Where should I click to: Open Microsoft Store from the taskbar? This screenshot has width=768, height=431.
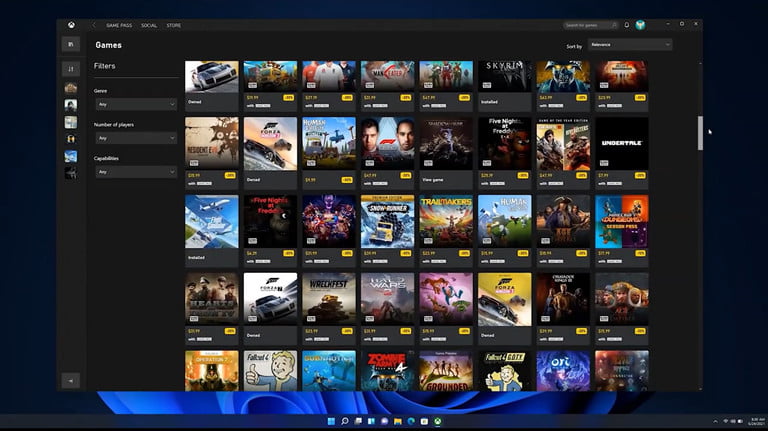coord(424,421)
